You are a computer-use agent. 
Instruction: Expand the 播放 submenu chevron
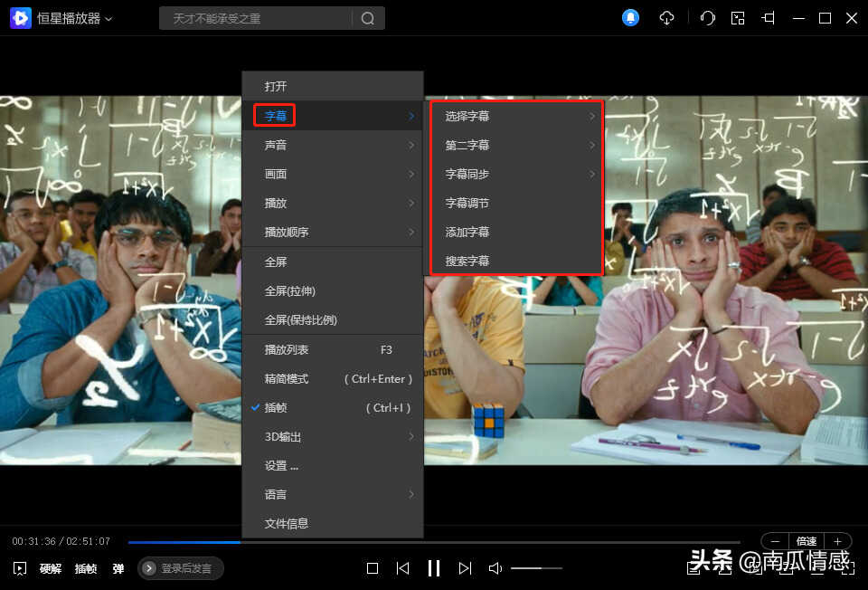(411, 204)
